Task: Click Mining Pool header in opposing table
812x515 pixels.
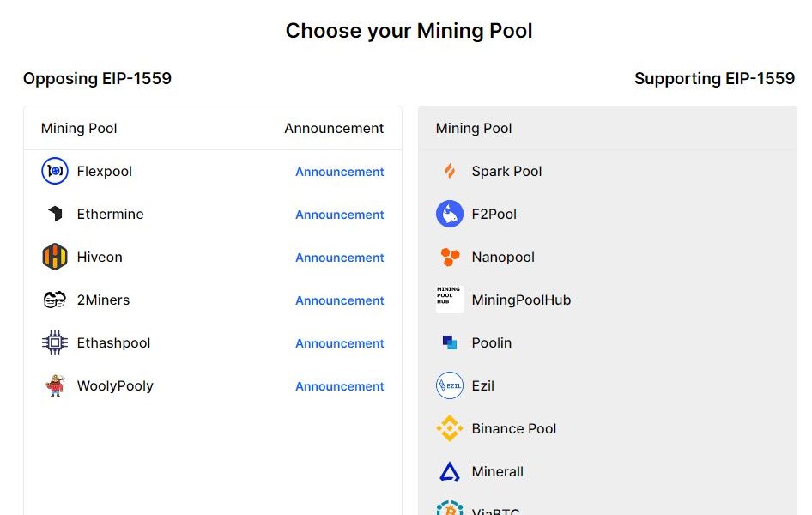Action: point(79,129)
